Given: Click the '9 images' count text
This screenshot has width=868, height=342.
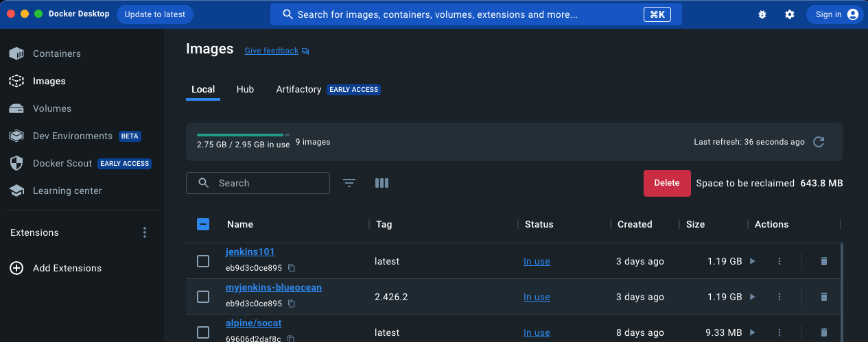Looking at the screenshot, I should [313, 142].
